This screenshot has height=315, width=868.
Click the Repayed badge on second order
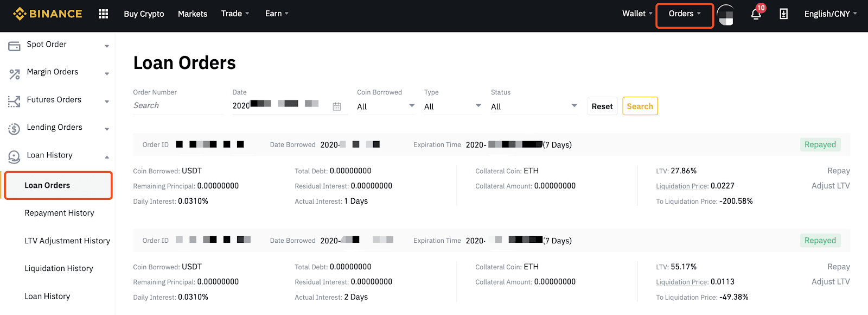click(x=820, y=241)
